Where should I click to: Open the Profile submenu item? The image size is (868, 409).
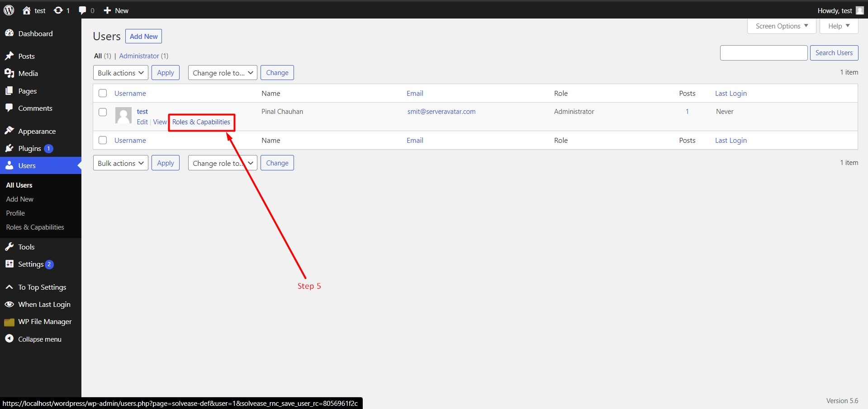coord(15,213)
